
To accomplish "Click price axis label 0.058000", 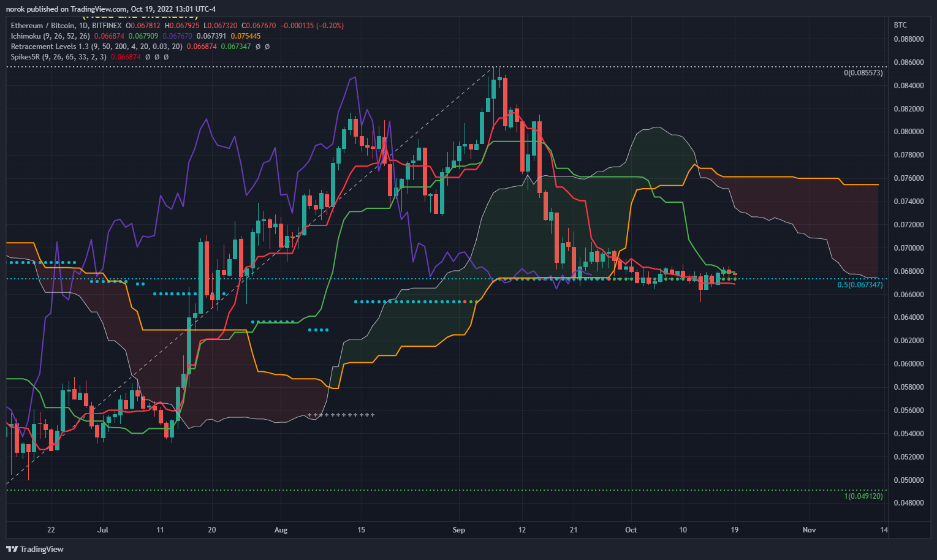I will [909, 387].
